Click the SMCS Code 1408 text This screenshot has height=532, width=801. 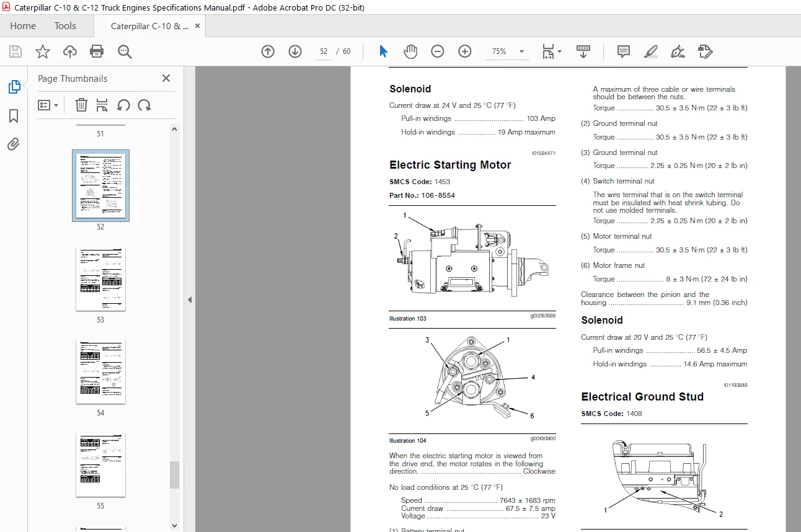coord(611,414)
